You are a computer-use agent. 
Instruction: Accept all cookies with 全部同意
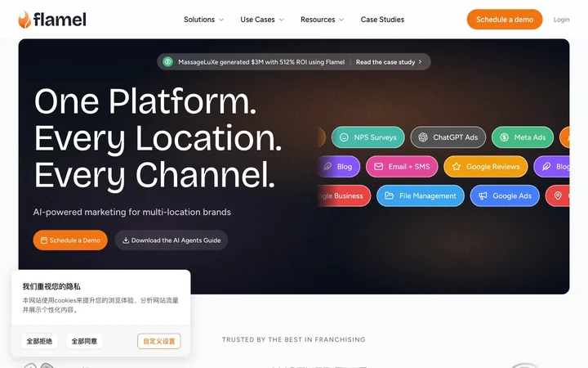pos(84,341)
